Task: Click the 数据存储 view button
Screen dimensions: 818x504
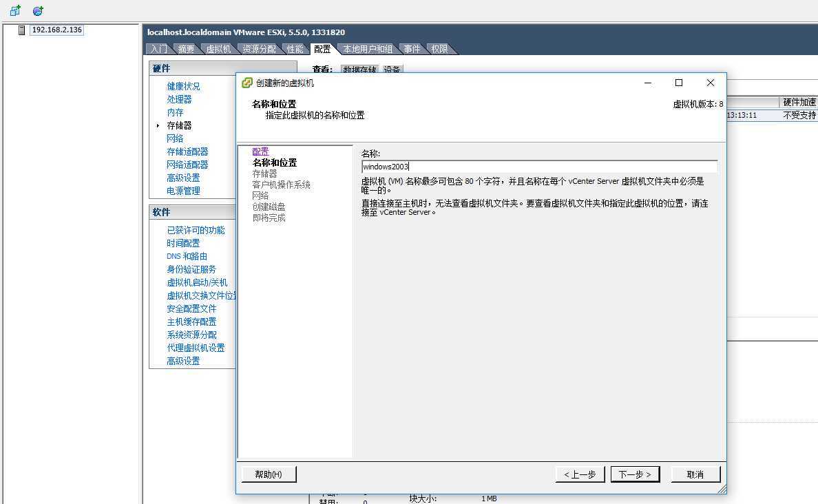Action: coord(360,70)
